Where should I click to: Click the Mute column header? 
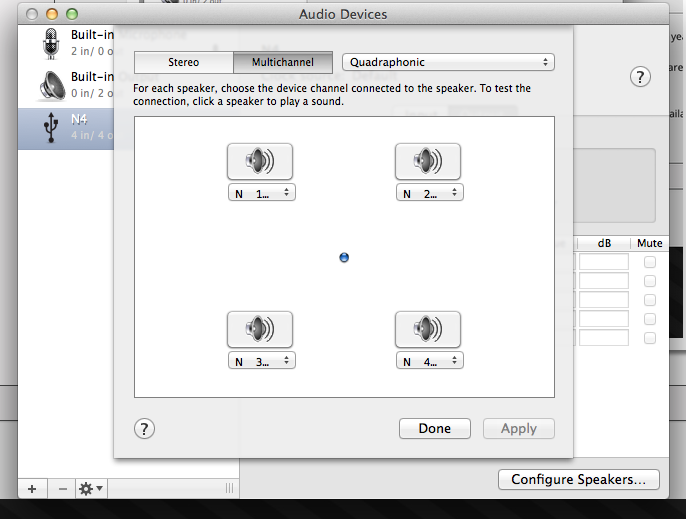(x=650, y=243)
